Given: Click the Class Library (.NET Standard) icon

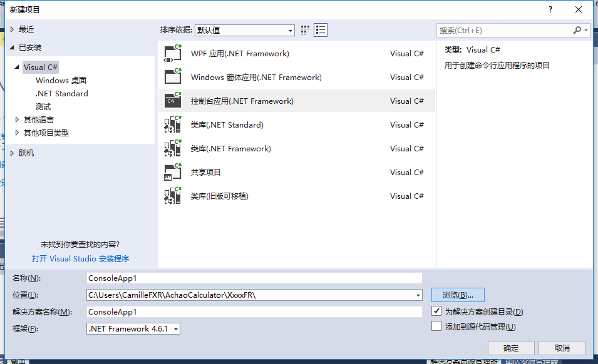Looking at the screenshot, I should pyautogui.click(x=172, y=124).
